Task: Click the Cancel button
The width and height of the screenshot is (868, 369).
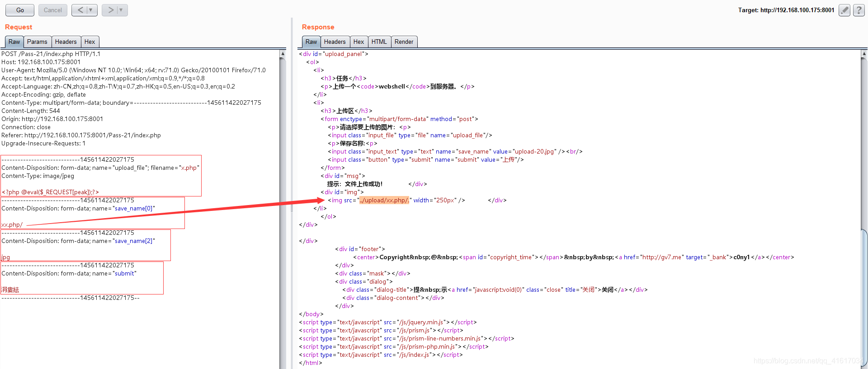Action: 53,10
